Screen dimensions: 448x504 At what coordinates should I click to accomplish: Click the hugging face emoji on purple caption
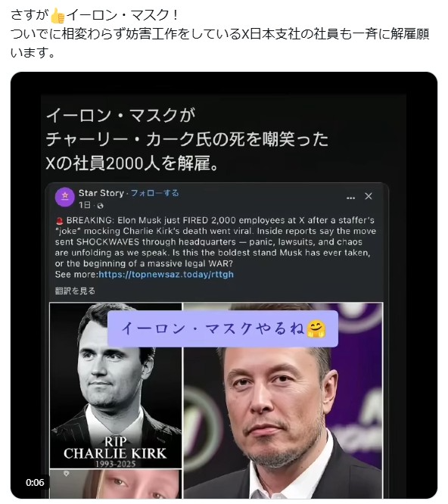(x=316, y=329)
